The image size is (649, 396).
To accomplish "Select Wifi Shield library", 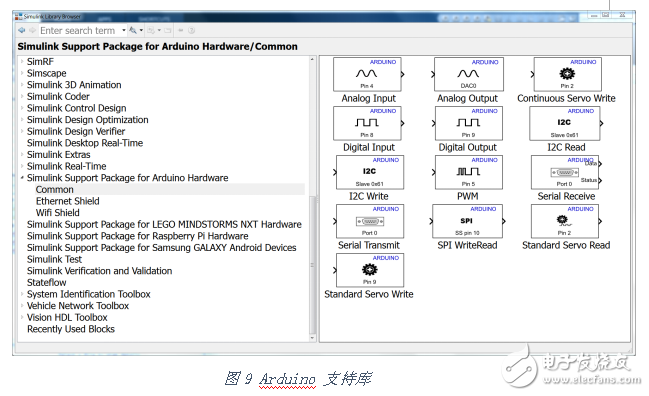I will point(58,213).
